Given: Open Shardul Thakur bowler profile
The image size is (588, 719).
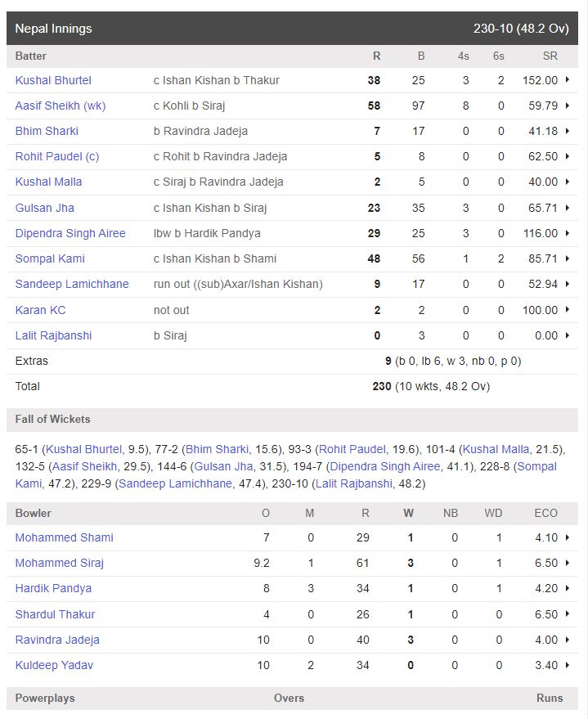Looking at the screenshot, I should (55, 614).
